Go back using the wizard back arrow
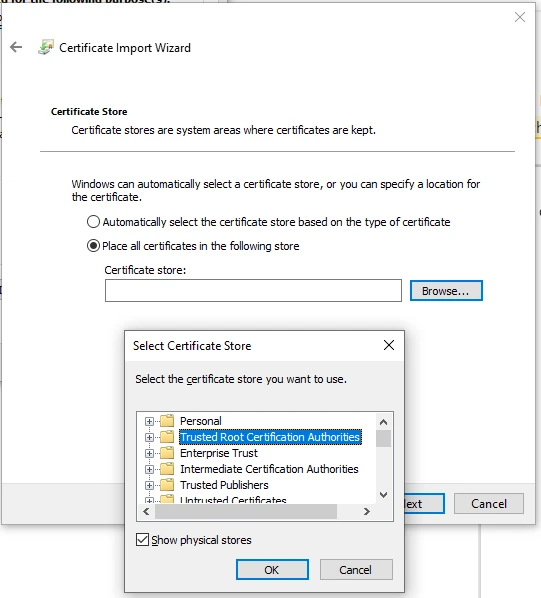The width and height of the screenshot is (541, 598). coord(16,47)
